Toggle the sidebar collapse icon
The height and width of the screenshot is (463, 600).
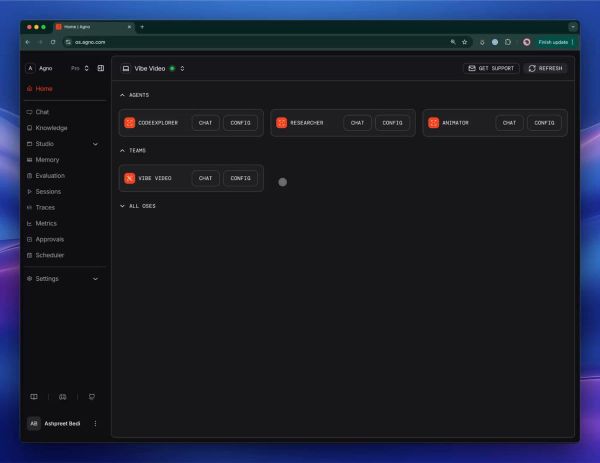pos(101,68)
